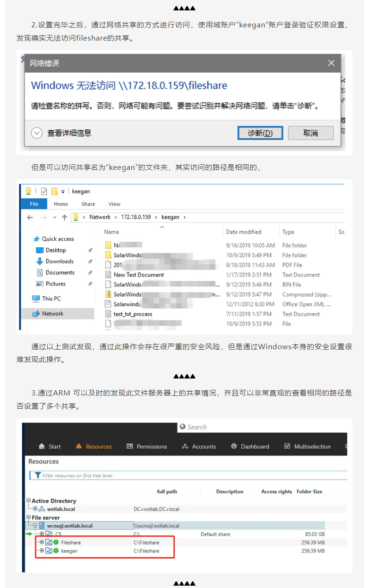
Task: Click the wcnsql.wstlab.local server icon
Action: pyautogui.click(x=42, y=526)
